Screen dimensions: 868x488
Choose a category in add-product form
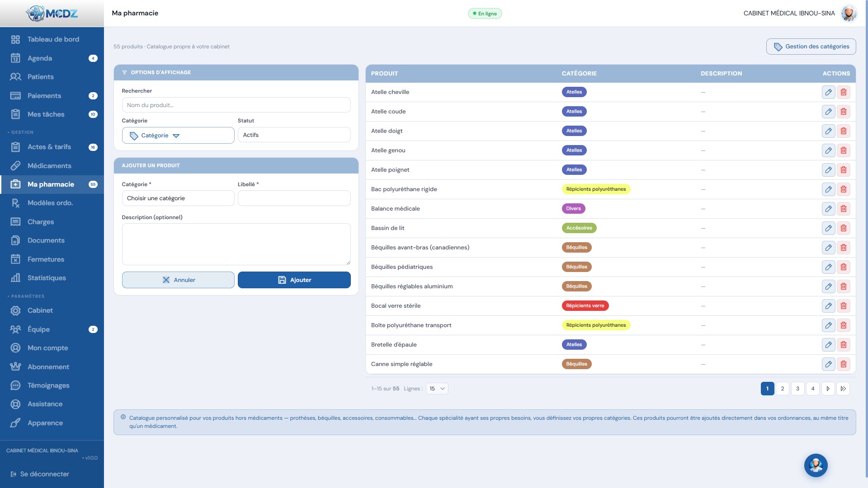click(178, 198)
